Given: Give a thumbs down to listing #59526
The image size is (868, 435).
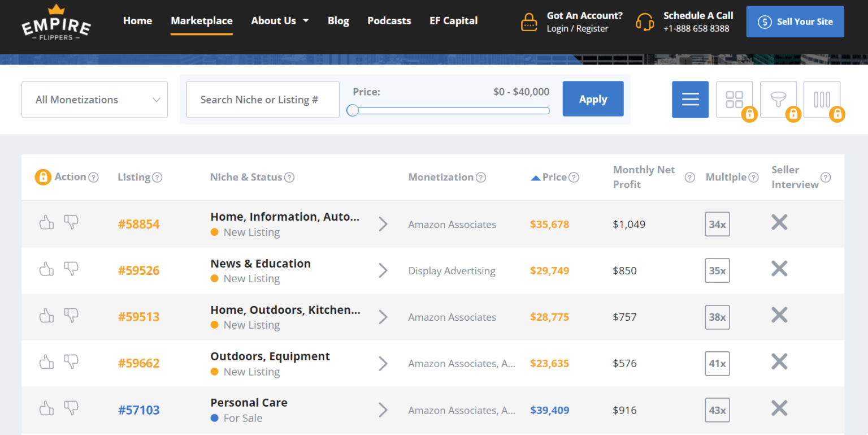Looking at the screenshot, I should coord(71,269).
